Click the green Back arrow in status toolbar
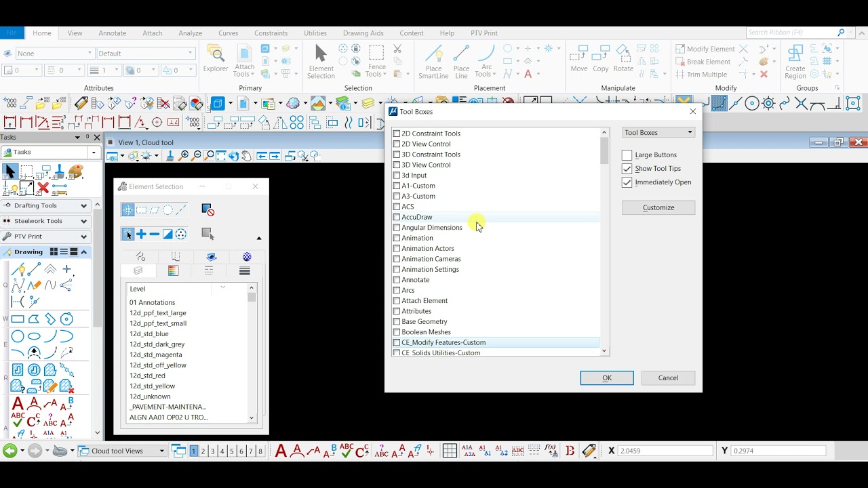 click(x=9, y=451)
